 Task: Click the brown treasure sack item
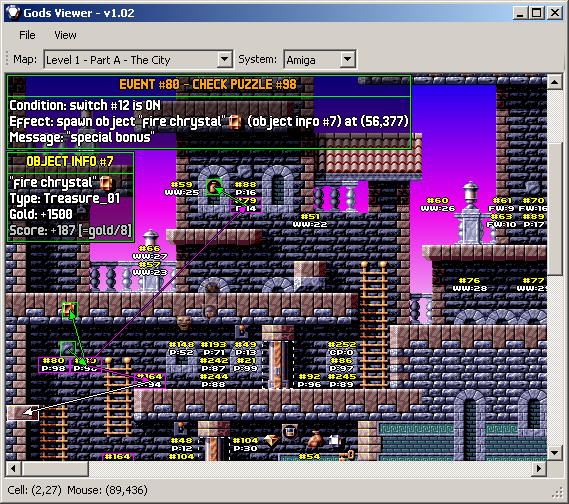(315, 439)
